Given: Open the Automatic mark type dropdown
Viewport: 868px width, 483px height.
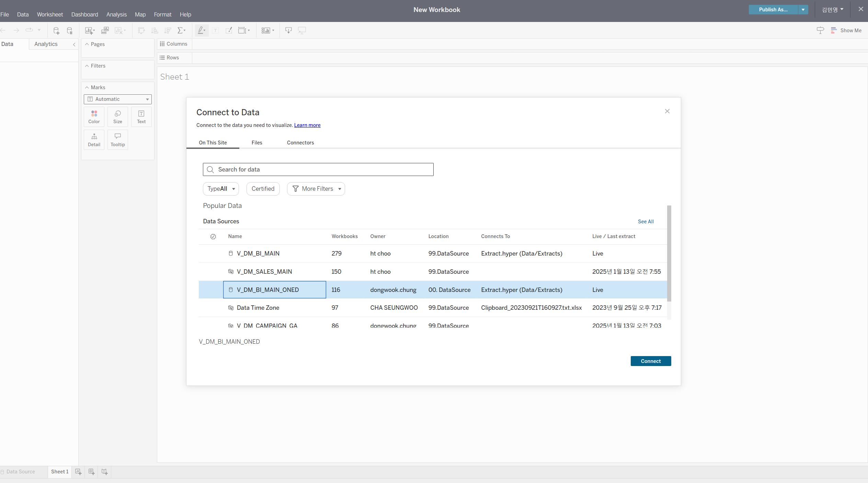Looking at the screenshot, I should [118, 99].
